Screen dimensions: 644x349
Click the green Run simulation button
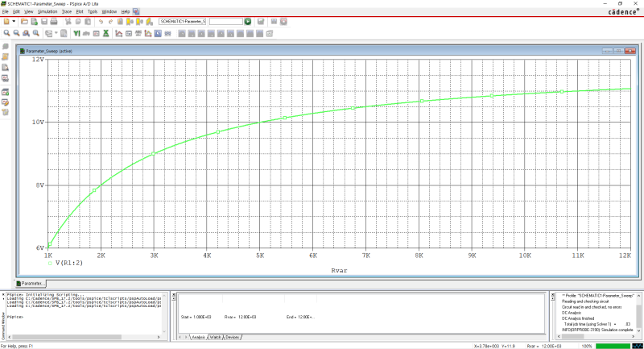pos(248,22)
